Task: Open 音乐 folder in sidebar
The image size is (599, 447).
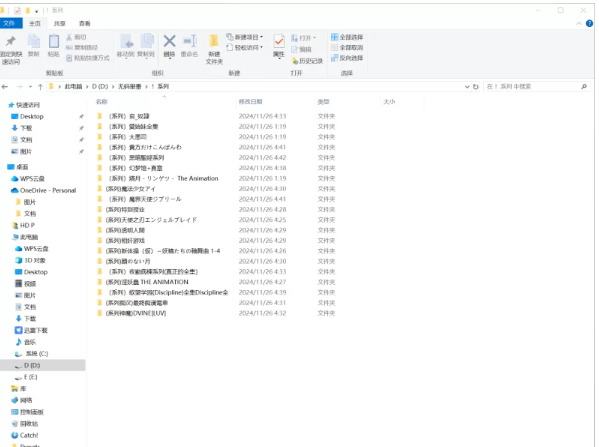Action: pyautogui.click(x=26, y=342)
